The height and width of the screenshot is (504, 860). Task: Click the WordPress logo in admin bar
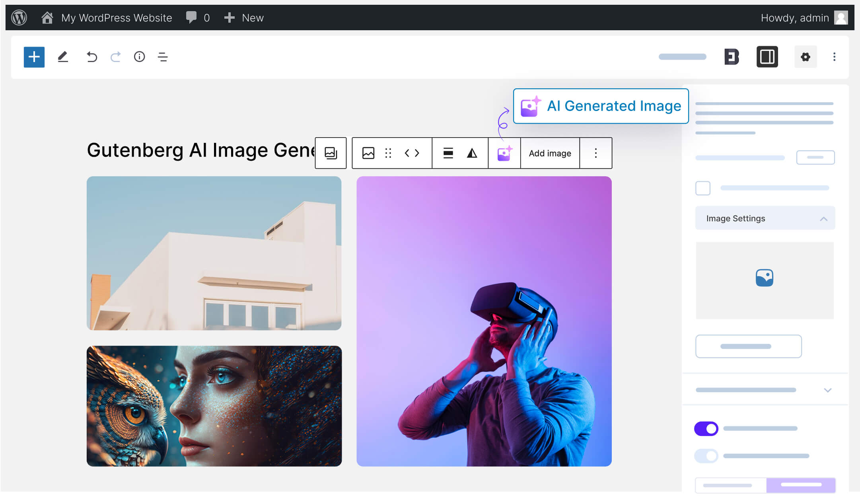click(x=19, y=18)
